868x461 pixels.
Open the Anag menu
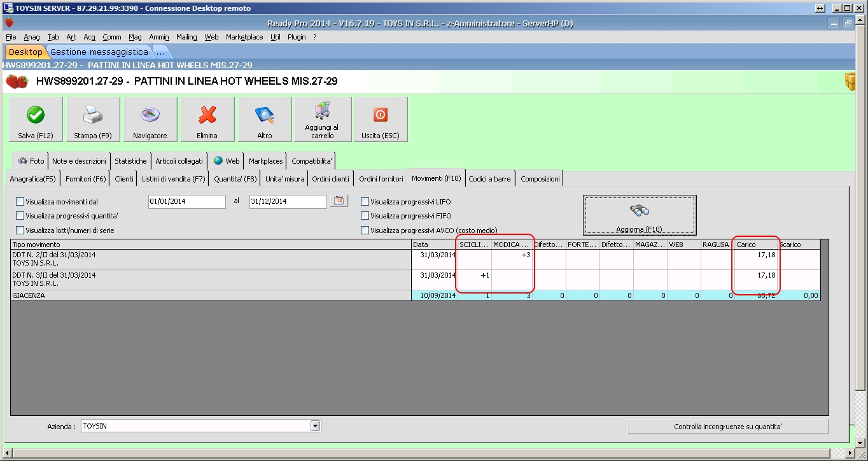(32, 37)
